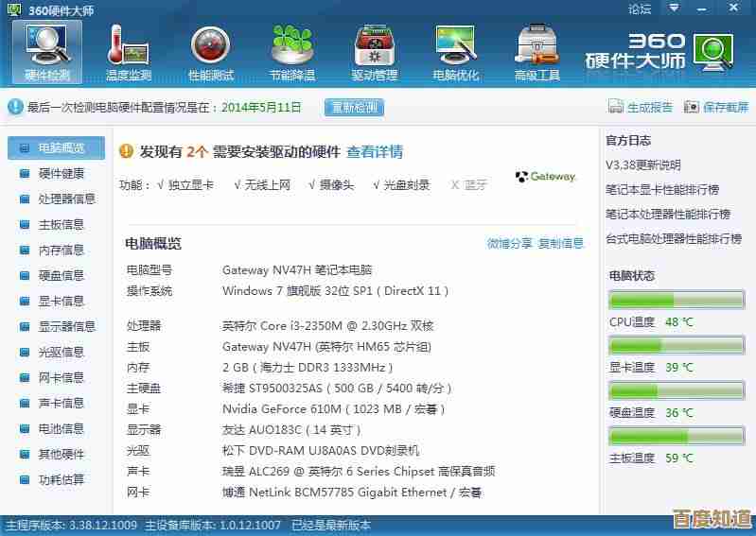Click the ALC269 sound card value
The image size is (756, 536).
click(x=359, y=472)
